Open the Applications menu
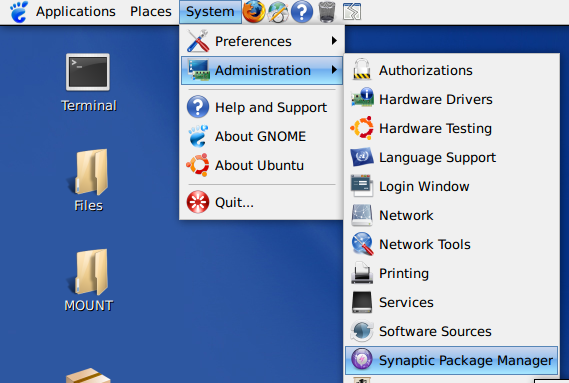 (x=75, y=12)
